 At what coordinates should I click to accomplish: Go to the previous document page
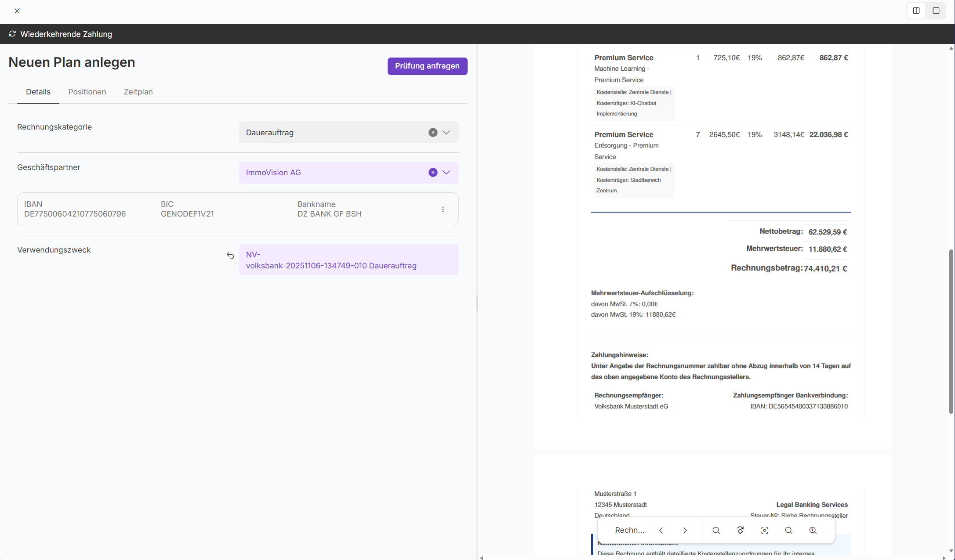[x=661, y=530]
